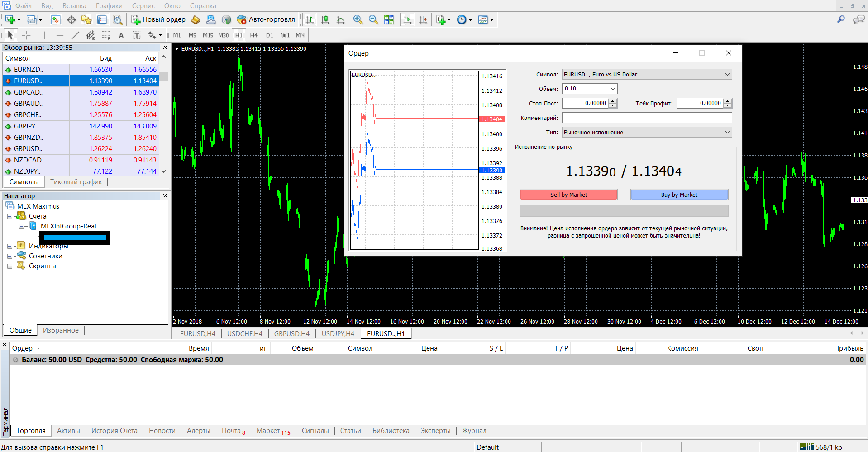Switch to W1 timeframe

click(x=285, y=35)
